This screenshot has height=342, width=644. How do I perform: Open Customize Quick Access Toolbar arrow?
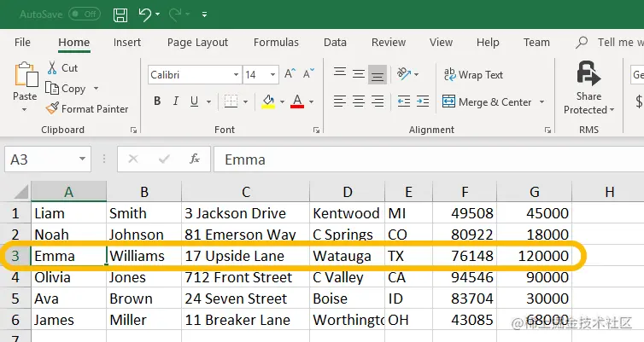tap(204, 14)
